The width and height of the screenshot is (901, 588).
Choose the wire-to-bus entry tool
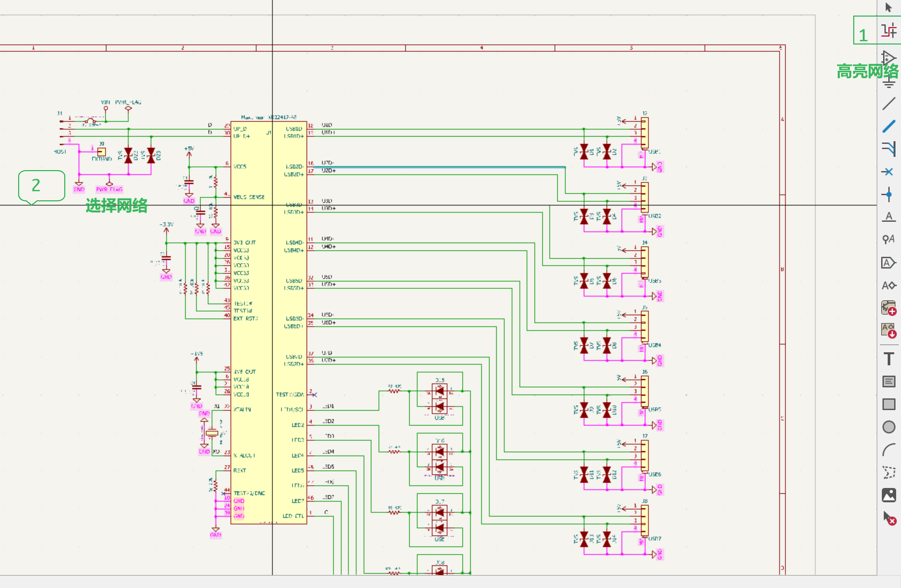[889, 148]
